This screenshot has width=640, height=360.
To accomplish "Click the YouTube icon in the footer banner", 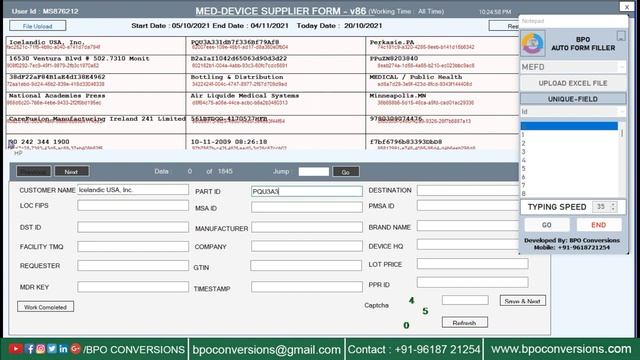I will 16,349.
